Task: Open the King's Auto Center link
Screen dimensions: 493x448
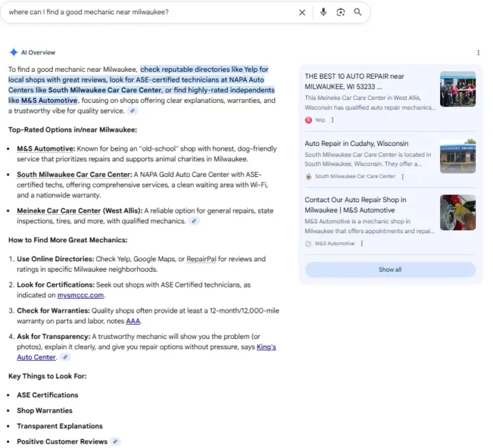Action: pyautogui.click(x=146, y=352)
